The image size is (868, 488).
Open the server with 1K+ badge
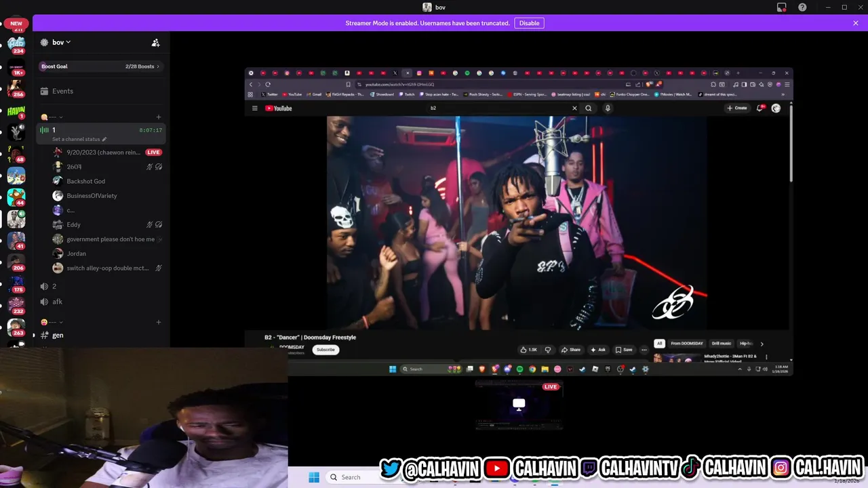tap(16, 68)
